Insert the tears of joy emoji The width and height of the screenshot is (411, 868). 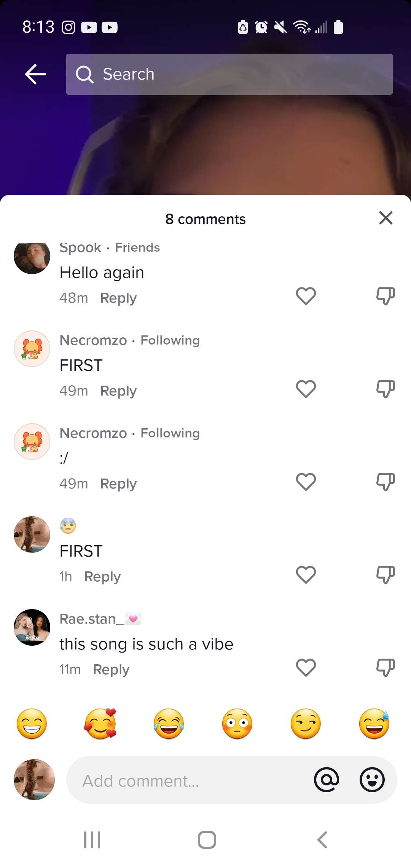tap(169, 724)
